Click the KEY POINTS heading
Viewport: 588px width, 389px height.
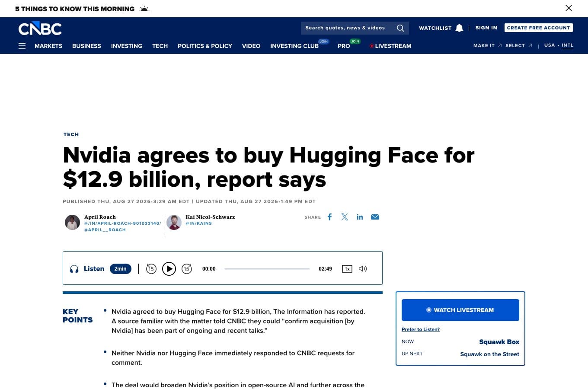78,316
